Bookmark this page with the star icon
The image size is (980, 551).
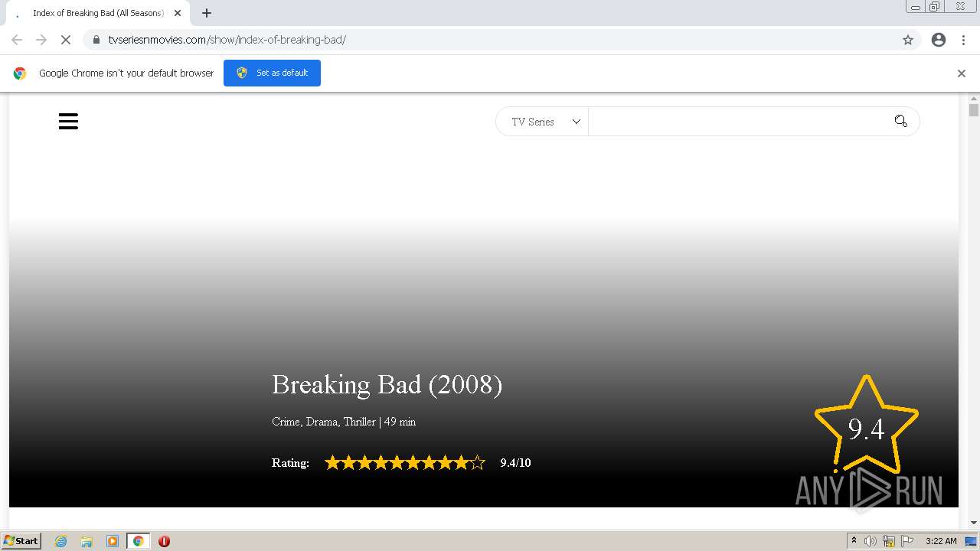[x=908, y=40]
